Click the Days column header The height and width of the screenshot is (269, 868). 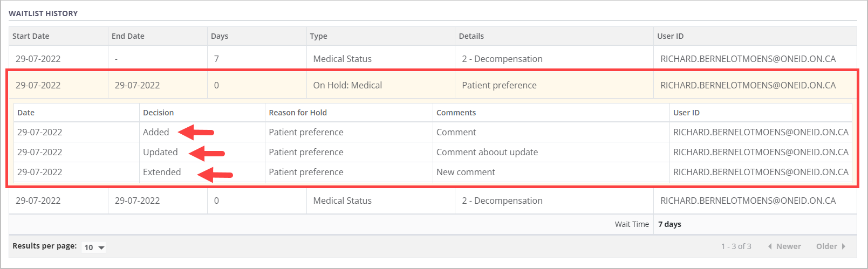coord(220,36)
